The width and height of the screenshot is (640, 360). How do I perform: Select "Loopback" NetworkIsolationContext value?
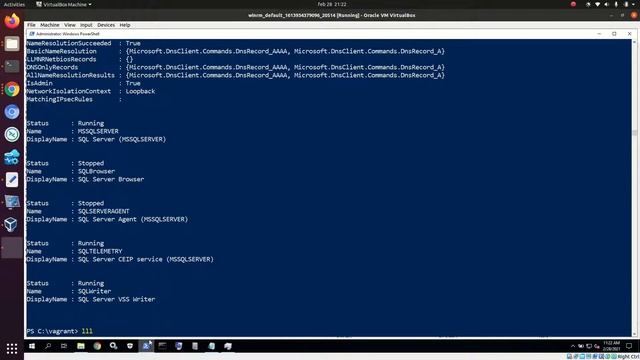click(140, 91)
